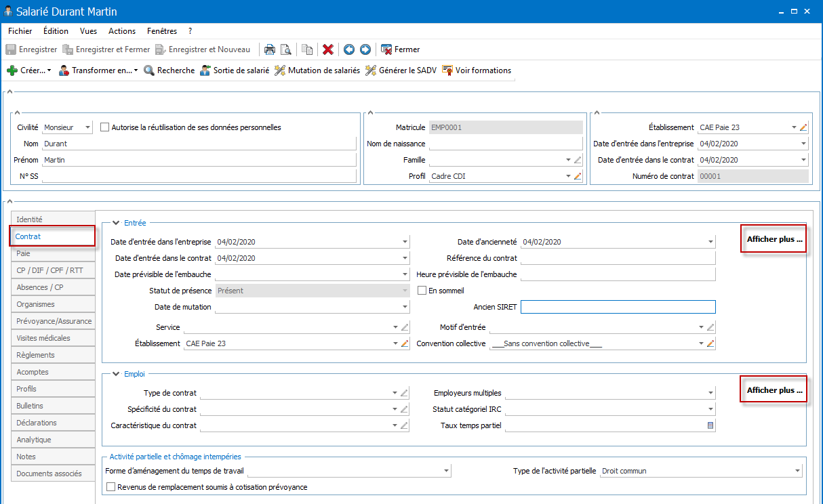
Task: Switch to the Identité tab
Action: click(53, 219)
